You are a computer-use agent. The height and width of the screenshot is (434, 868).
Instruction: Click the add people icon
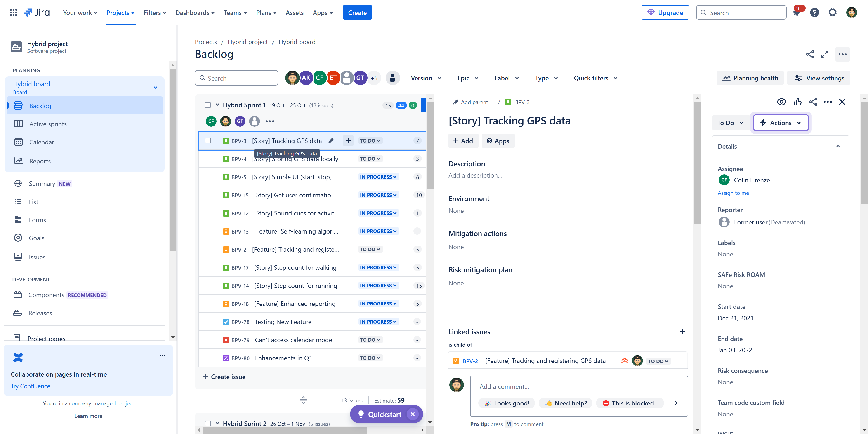(x=393, y=78)
